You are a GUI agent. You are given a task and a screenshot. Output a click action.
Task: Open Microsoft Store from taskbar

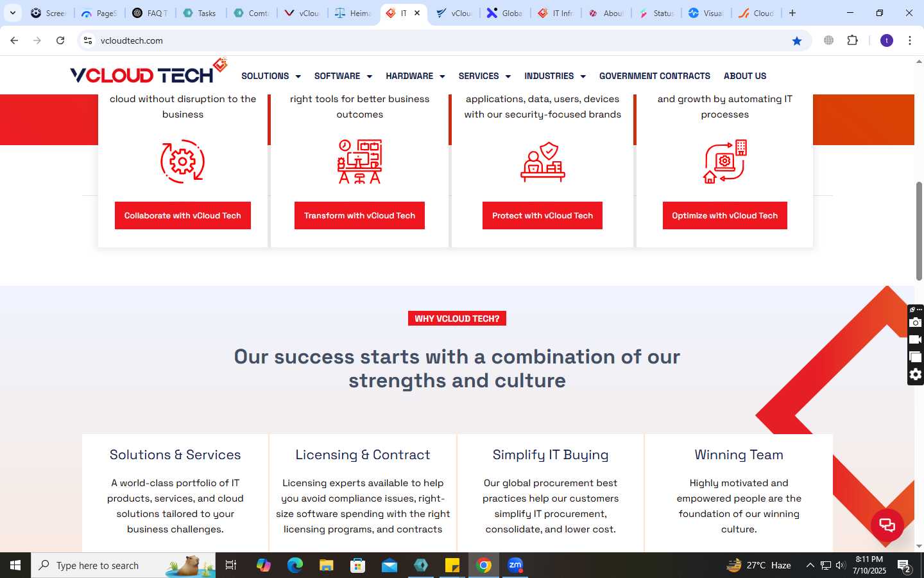point(358,565)
